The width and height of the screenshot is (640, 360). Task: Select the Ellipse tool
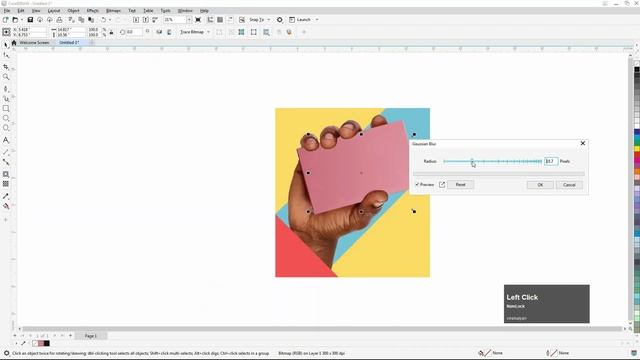pos(6,118)
